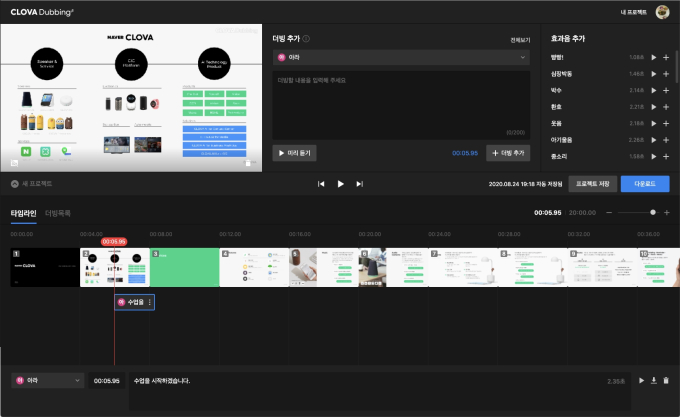Click the timeline zoom slider handle
This screenshot has width=680, height=417.
[x=653, y=212]
